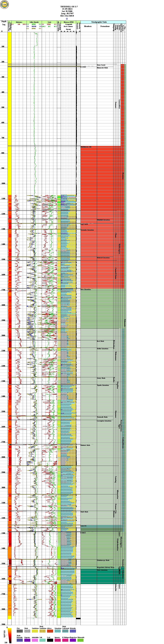
Task: Click the Stone Corral formation label
Action: click(x=101, y=65)
